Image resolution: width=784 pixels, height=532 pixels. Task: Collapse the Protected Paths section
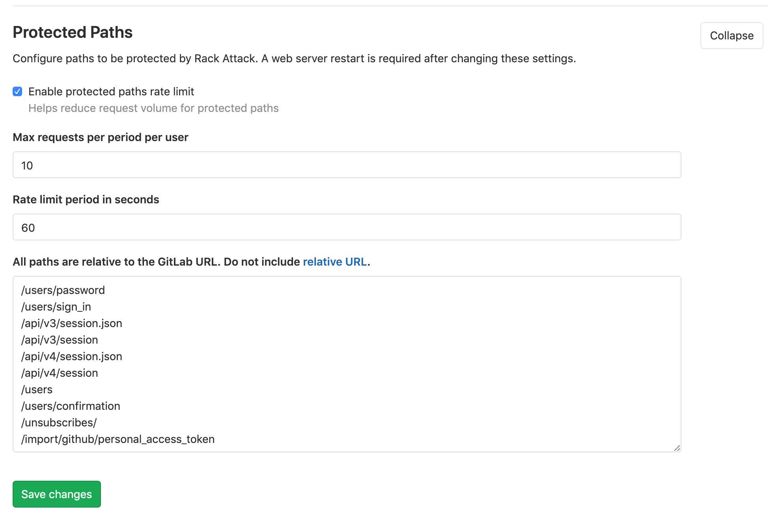(x=731, y=35)
